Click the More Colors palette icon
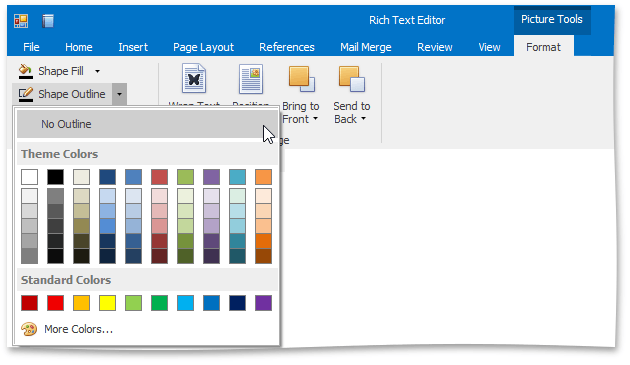Viewport: 630px width, 365px height. pyautogui.click(x=29, y=329)
